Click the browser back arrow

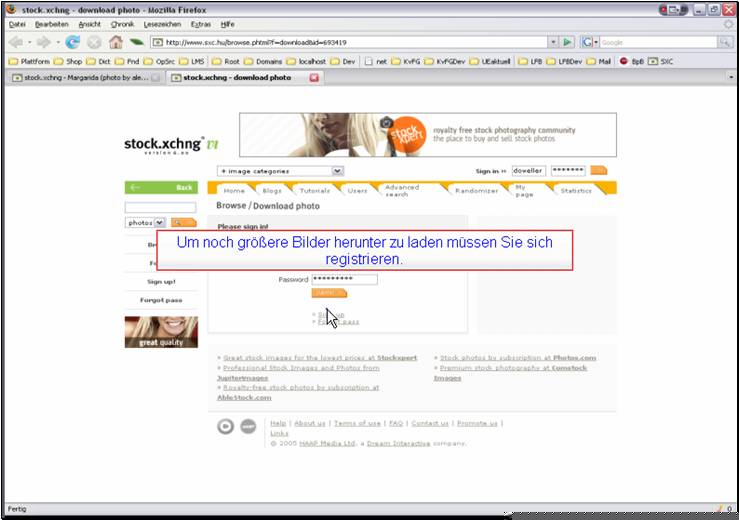point(16,42)
